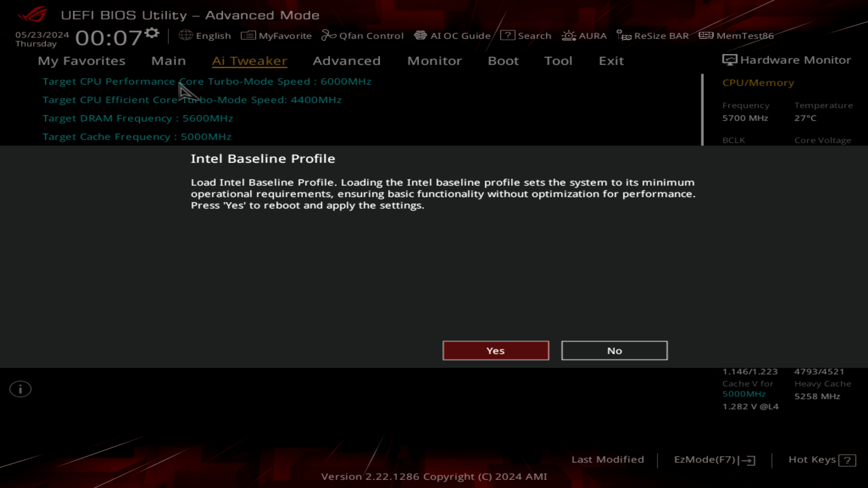Click the ReSize BAR icon
The width and height of the screenshot is (868, 488).
[652, 36]
